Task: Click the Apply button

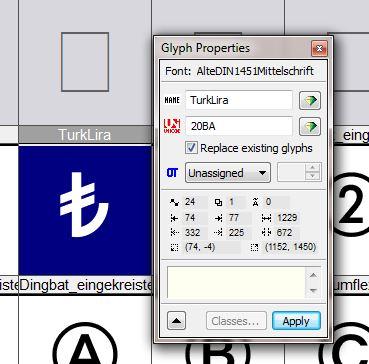Action: tap(296, 321)
